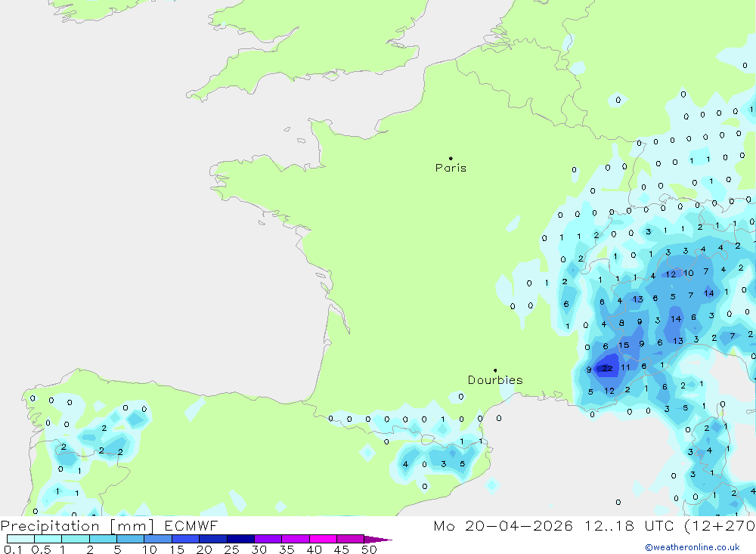Click the '12..18 UTC' time range

[x=629, y=525]
